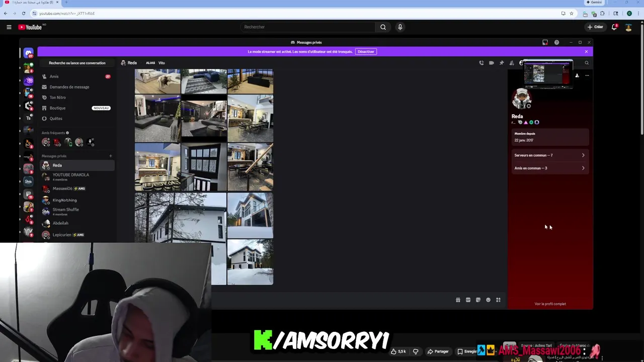Open Demandes de message
The height and width of the screenshot is (362, 644).
point(77,87)
